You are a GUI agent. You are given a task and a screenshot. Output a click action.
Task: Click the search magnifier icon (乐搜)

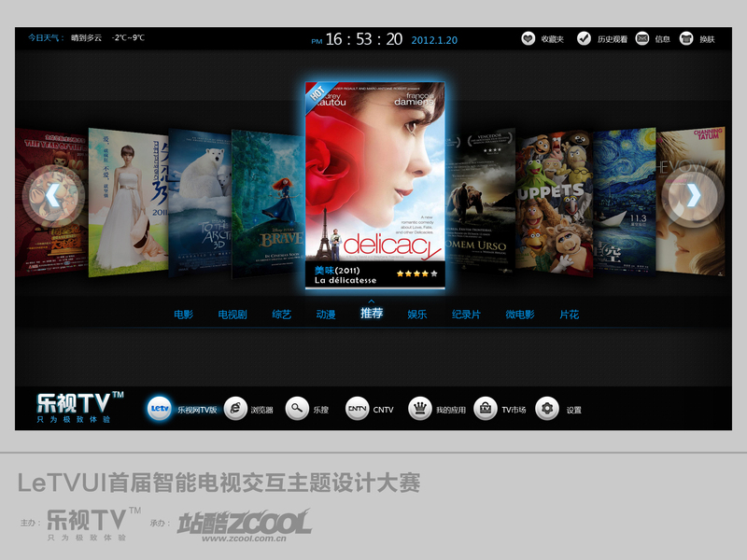point(297,409)
